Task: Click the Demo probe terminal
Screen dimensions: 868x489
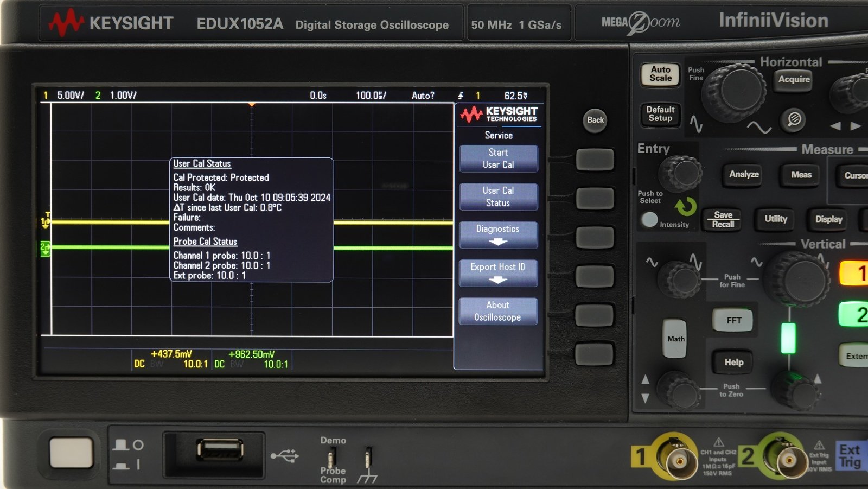Action: click(x=331, y=458)
